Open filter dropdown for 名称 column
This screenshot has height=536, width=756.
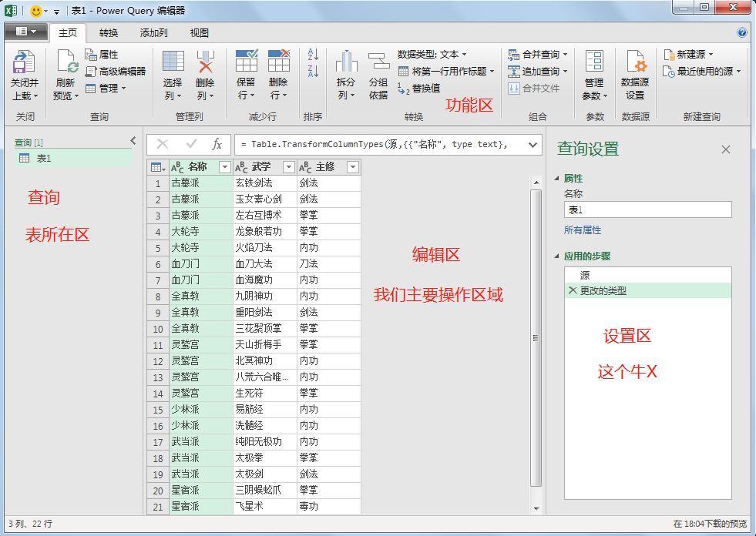[x=224, y=167]
